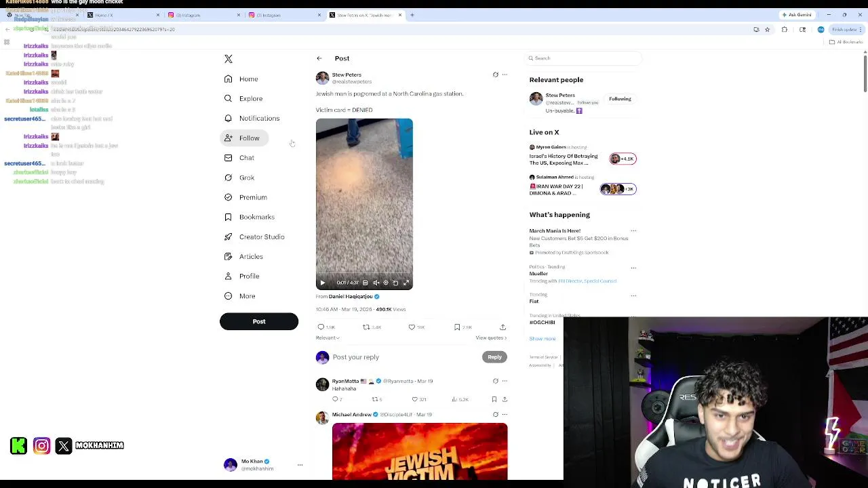The width and height of the screenshot is (868, 488).
Task: Open the Chrome profile avatar
Action: click(x=821, y=30)
